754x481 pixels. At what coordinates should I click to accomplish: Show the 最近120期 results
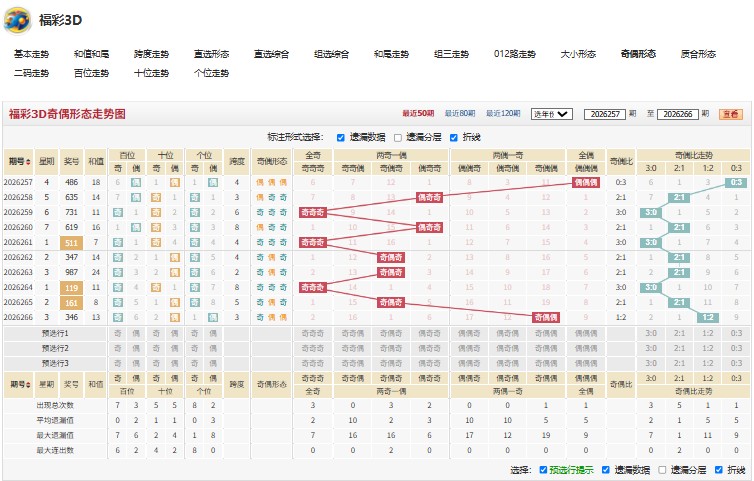pyautogui.click(x=503, y=114)
